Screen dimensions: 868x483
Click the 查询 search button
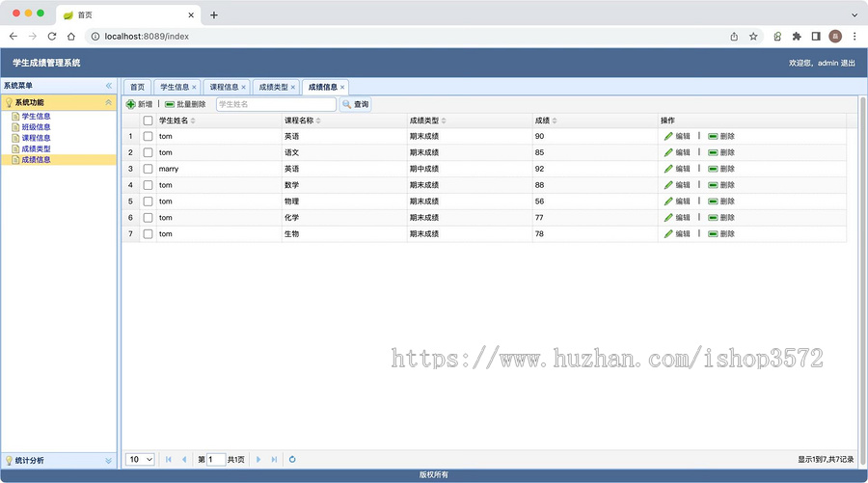[x=355, y=104]
